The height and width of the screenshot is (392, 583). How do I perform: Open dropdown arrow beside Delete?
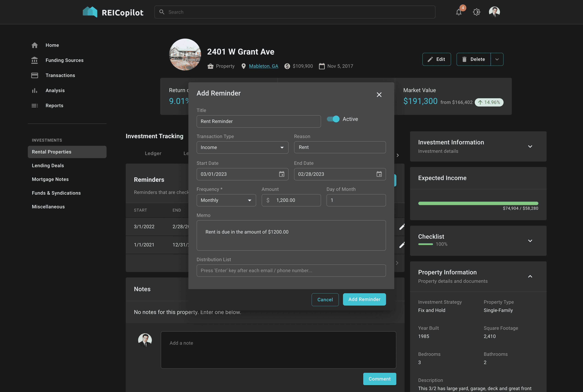pyautogui.click(x=497, y=60)
